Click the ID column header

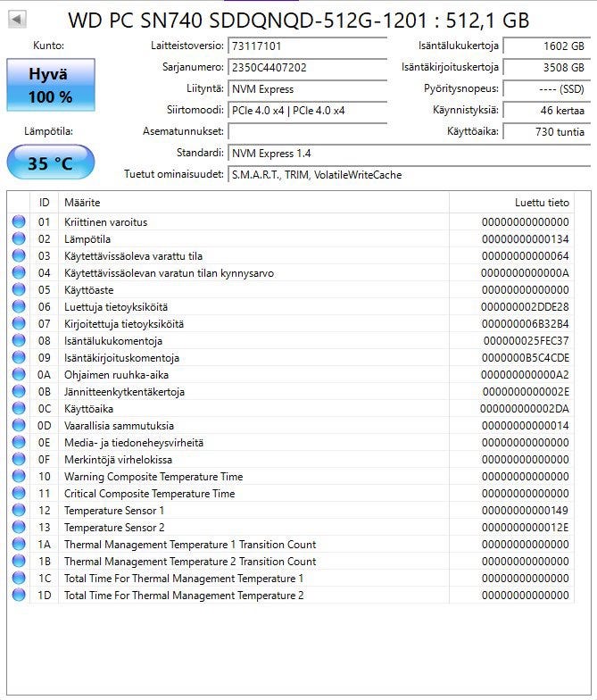click(45, 203)
